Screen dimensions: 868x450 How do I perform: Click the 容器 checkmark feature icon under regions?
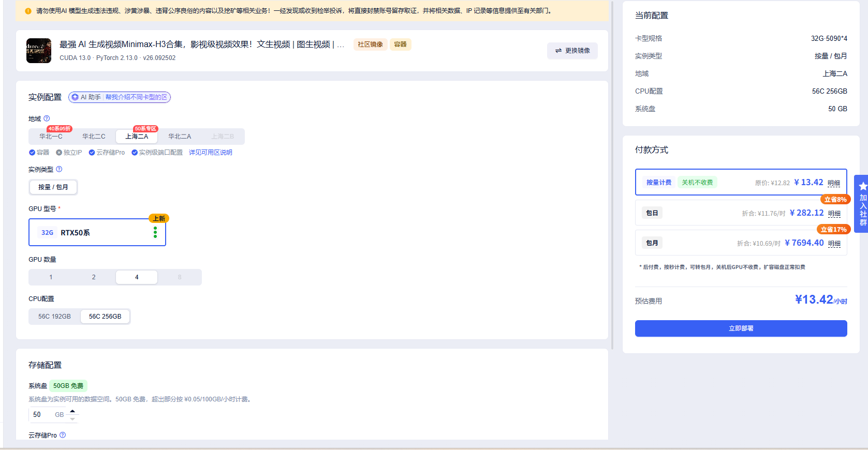(32, 153)
